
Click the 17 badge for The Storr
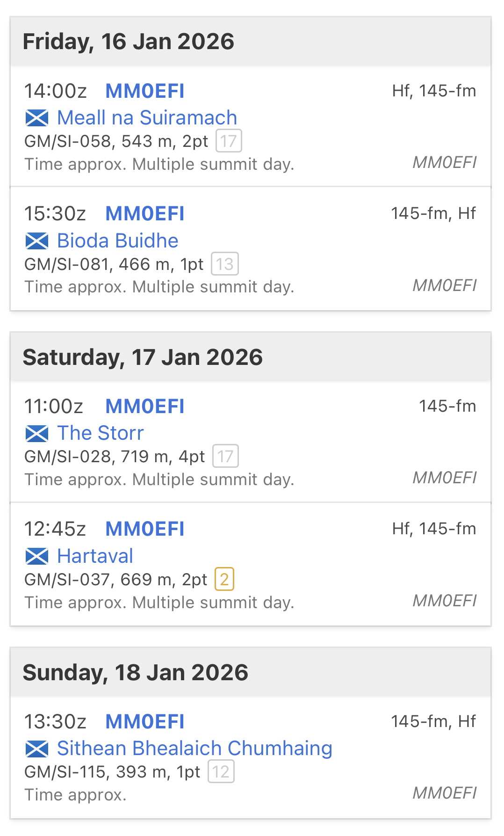click(225, 456)
